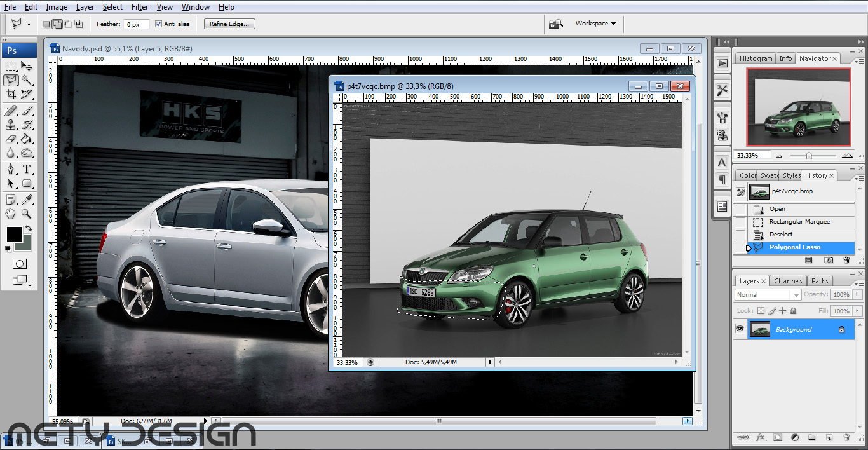Image resolution: width=868 pixels, height=450 pixels.
Task: Choose the Clone Stamp tool
Action: point(11,125)
